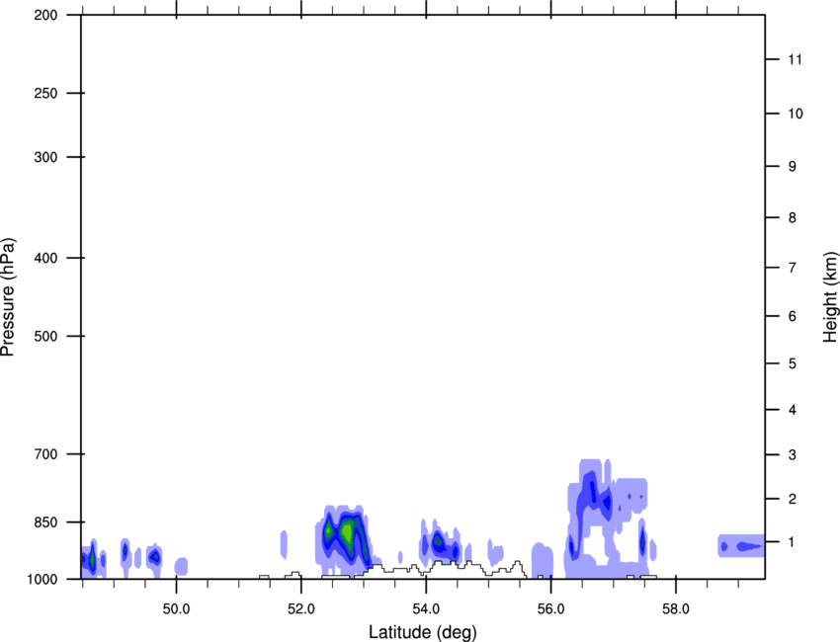This screenshot has width=840, height=642.
Task: Select the 500 pressure tick label
Action: click(45, 336)
